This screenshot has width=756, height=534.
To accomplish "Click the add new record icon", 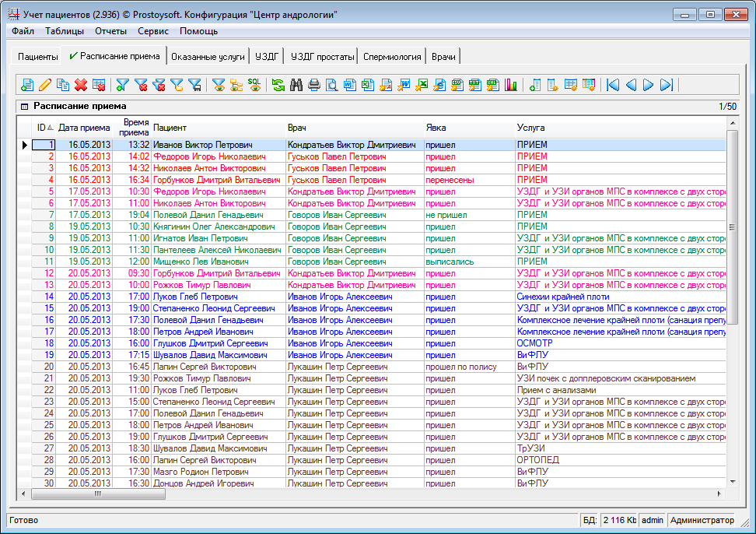I will pyautogui.click(x=27, y=85).
